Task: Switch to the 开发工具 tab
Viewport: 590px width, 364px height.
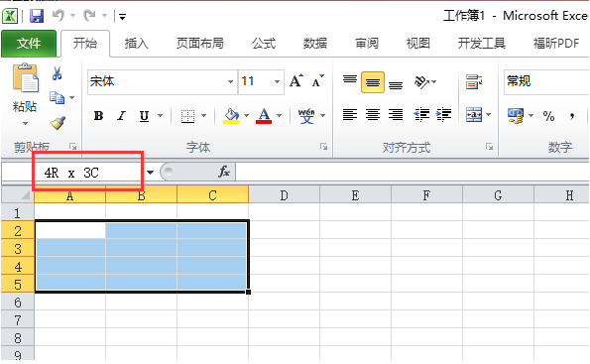Action: tap(482, 44)
